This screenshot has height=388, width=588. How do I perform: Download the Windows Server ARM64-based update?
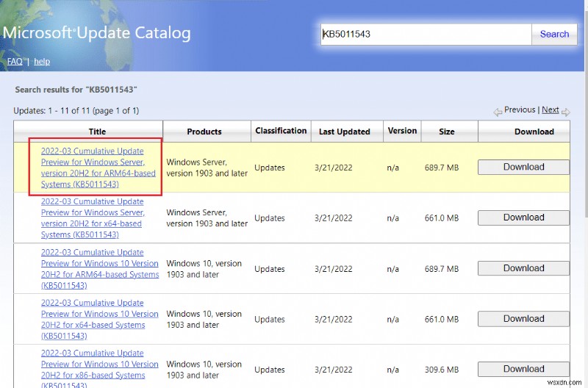pos(523,168)
